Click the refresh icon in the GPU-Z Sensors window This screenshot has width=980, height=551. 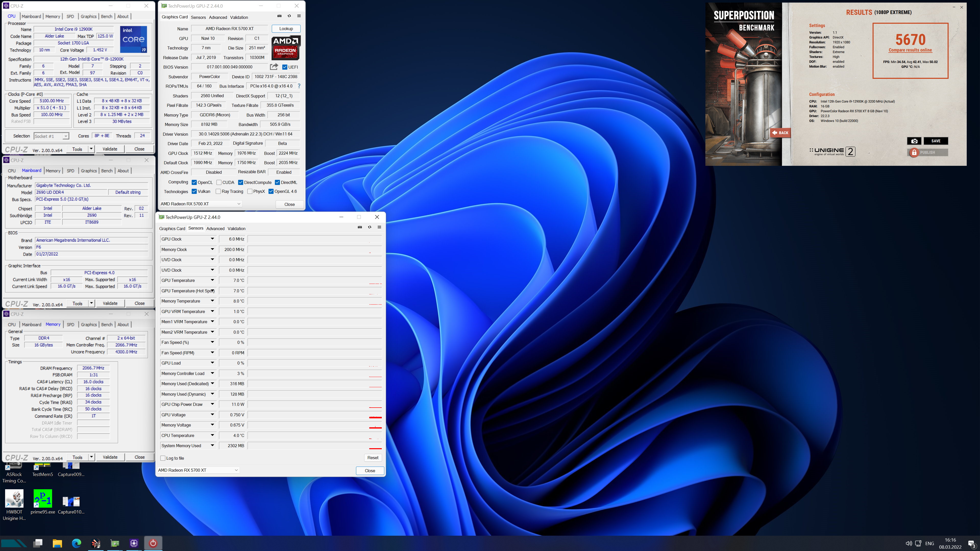pyautogui.click(x=369, y=227)
